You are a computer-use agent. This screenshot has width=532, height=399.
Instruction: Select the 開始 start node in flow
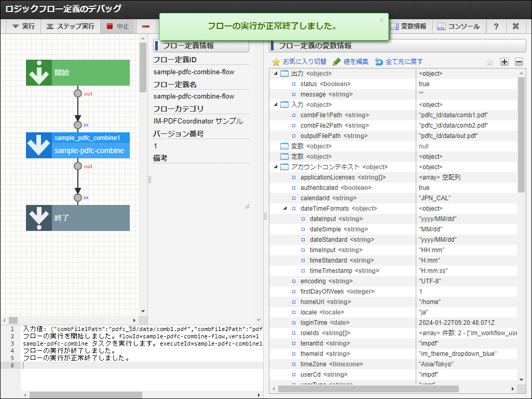78,73
